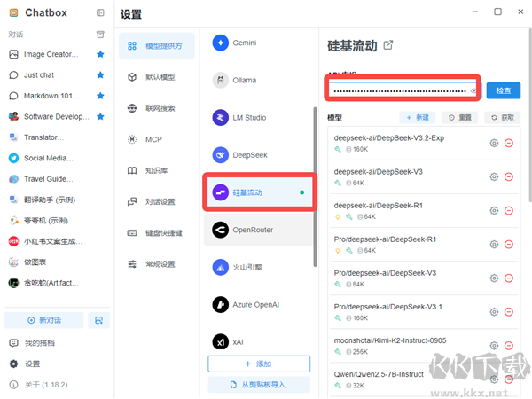Remove the Pro/deepseek-ai/DeepSeek-V3.1 model

509,312
